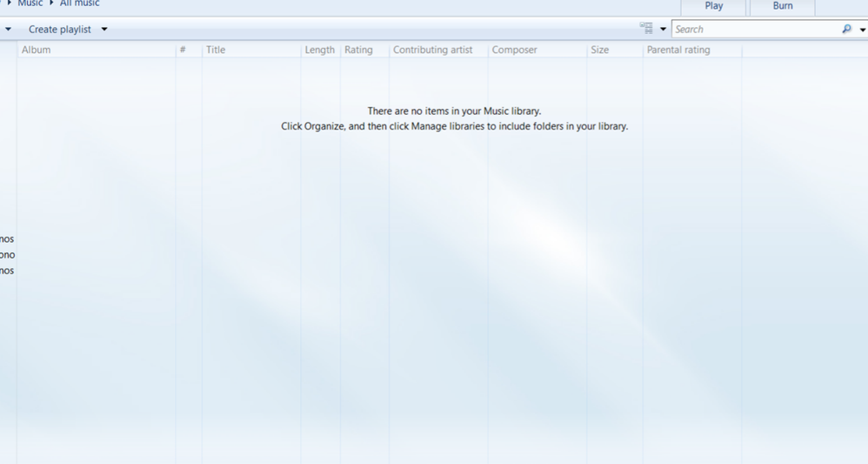Sort by the Length column header

coord(321,50)
